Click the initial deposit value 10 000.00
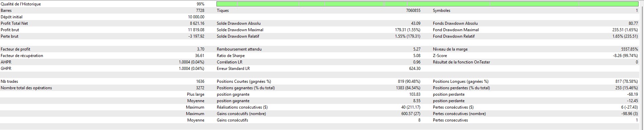This screenshot has height=130, width=644. click(196, 17)
